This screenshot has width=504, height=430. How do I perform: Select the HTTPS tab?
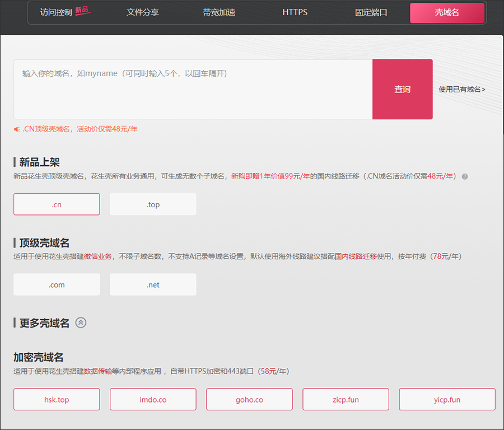click(x=295, y=12)
